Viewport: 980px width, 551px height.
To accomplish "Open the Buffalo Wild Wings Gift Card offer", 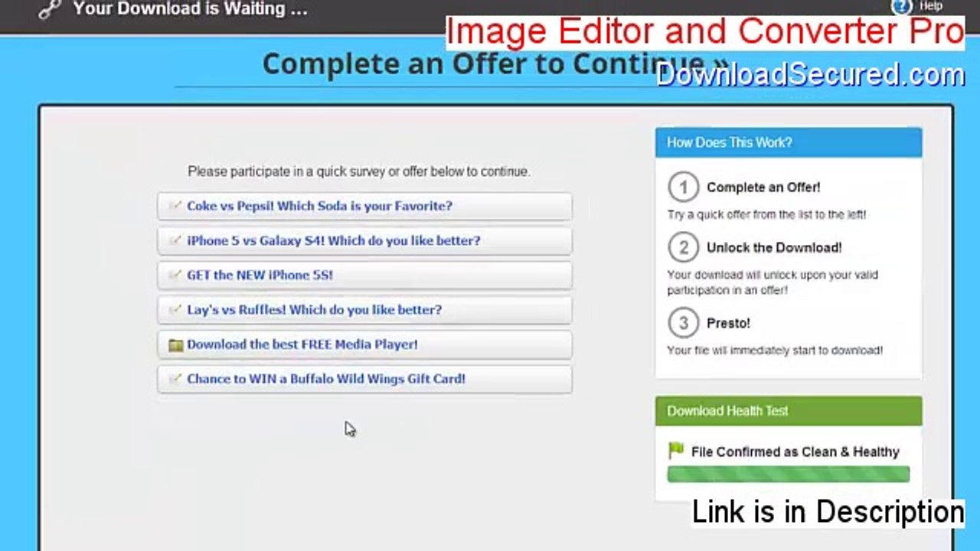I will 364,379.
